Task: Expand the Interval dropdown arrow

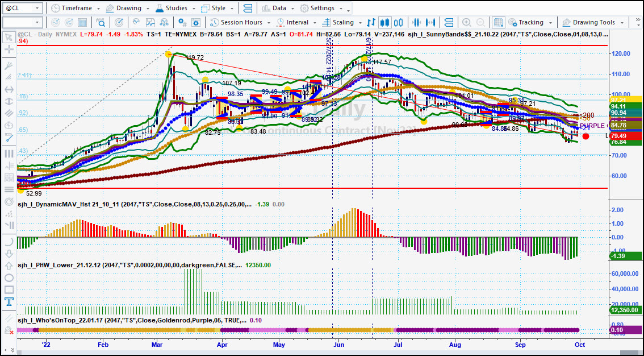Action: (315, 23)
